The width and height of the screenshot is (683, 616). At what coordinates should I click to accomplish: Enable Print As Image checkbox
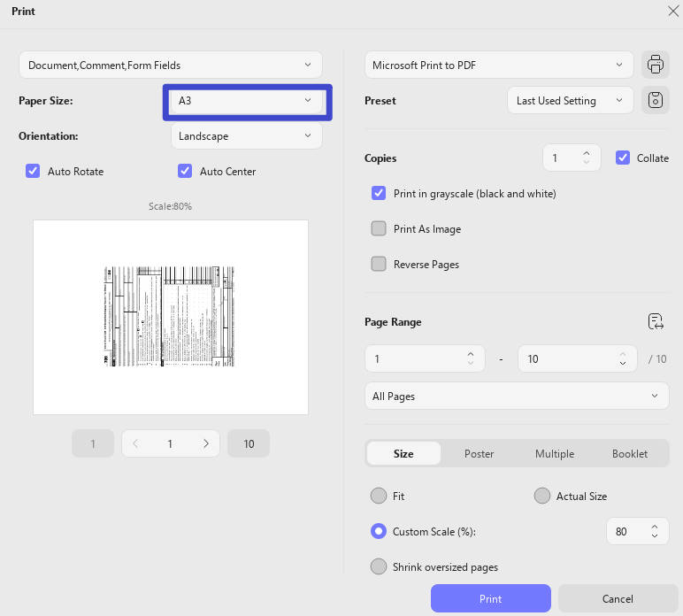tap(379, 228)
